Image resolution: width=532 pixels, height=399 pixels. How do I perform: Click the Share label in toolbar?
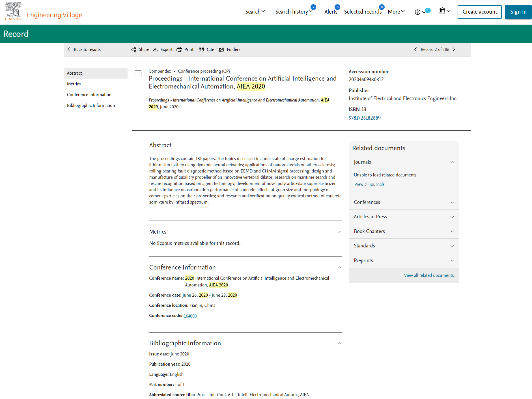click(x=144, y=49)
